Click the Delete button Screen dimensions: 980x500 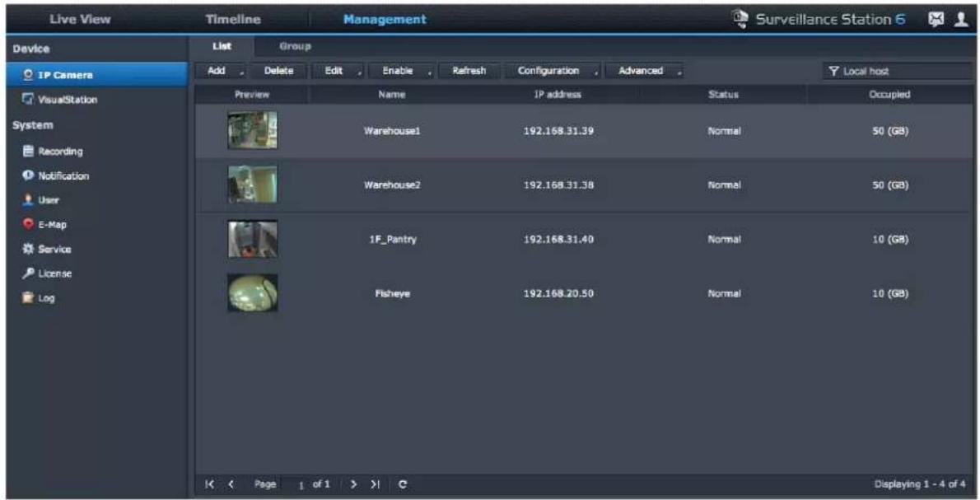[x=278, y=71]
